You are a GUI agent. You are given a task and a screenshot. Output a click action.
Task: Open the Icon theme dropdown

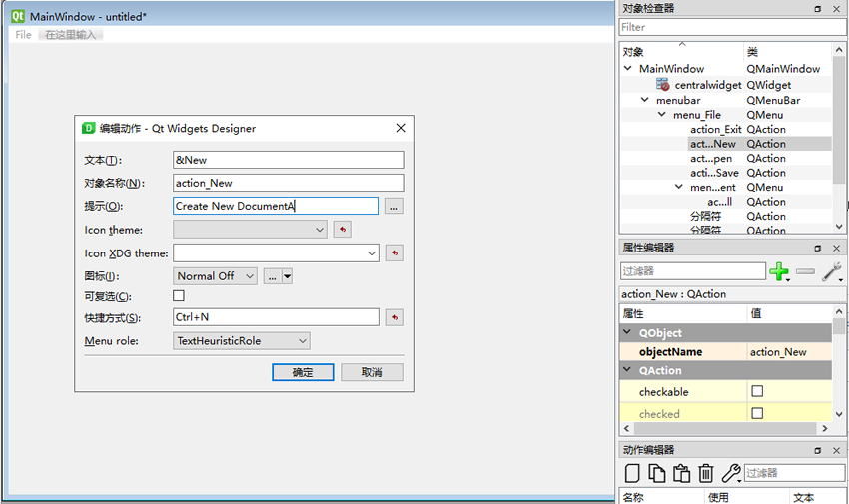coord(250,230)
